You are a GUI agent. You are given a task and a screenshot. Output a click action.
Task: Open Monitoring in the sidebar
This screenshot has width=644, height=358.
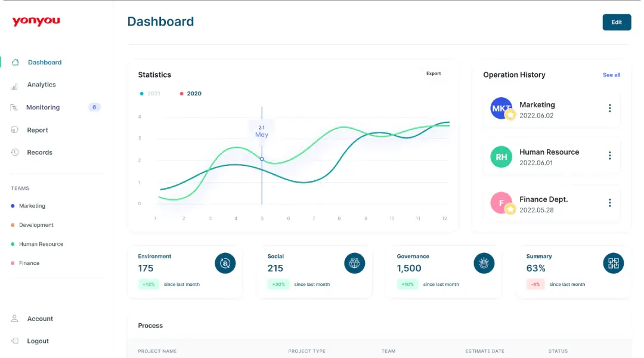point(43,107)
